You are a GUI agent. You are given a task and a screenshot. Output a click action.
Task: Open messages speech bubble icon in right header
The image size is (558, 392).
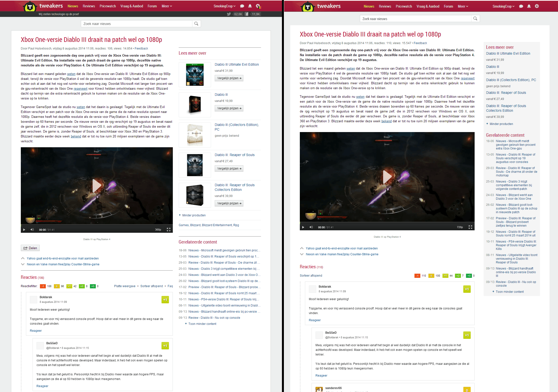pyautogui.click(x=521, y=6)
